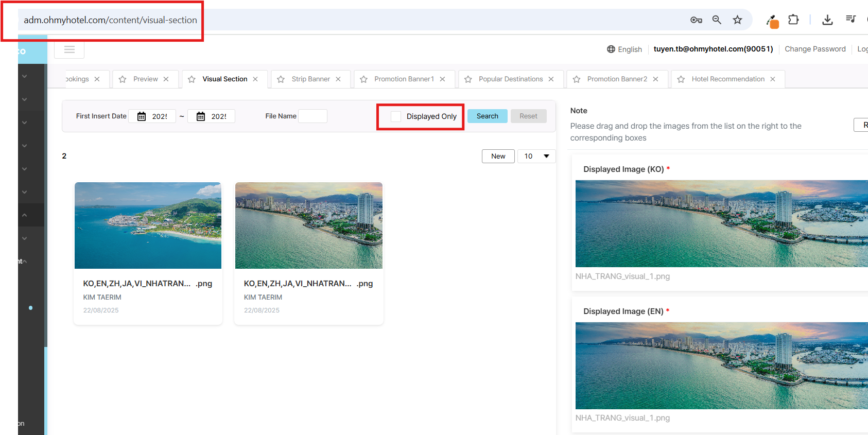Switch to the Popular Destinations tab
The width and height of the screenshot is (868, 435).
(x=510, y=79)
